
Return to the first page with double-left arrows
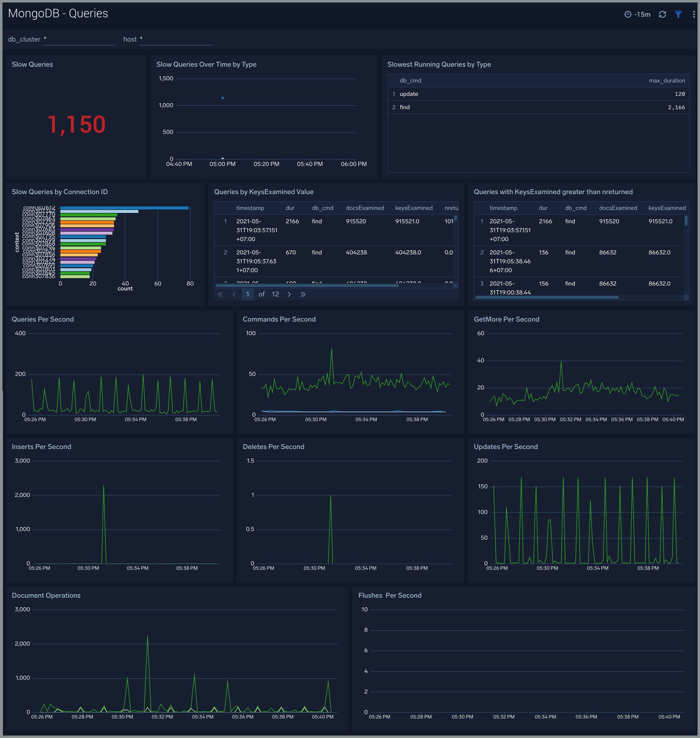coord(220,294)
